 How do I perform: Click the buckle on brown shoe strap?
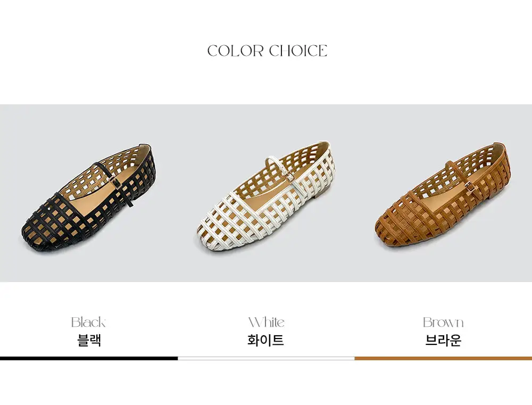point(469,186)
